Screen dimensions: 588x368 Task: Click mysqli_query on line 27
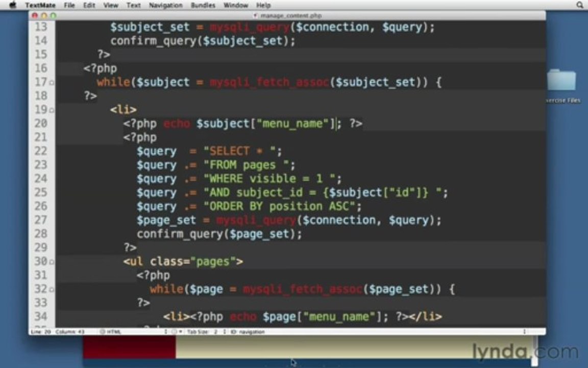point(257,220)
